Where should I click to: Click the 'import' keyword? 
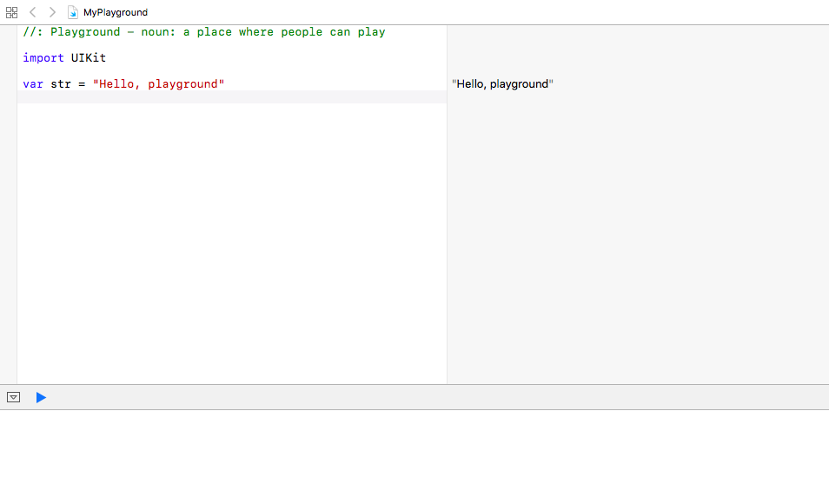(x=43, y=57)
